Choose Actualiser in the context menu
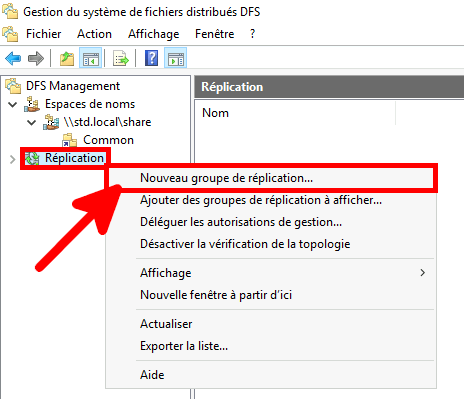The height and width of the screenshot is (399, 464). coord(270,324)
